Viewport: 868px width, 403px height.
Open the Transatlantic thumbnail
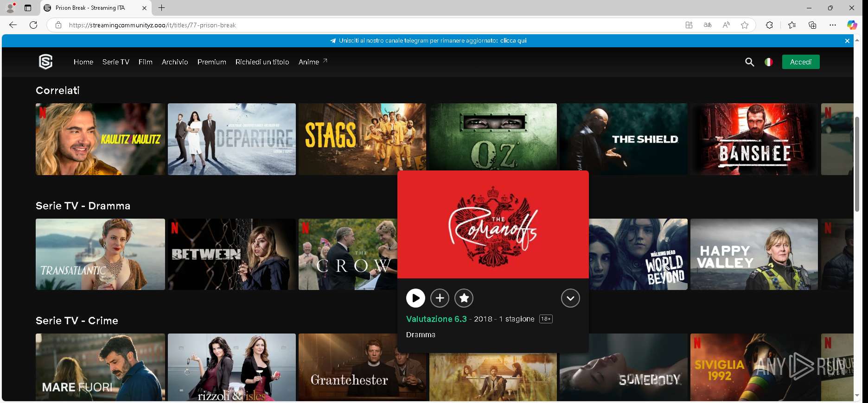[100, 254]
